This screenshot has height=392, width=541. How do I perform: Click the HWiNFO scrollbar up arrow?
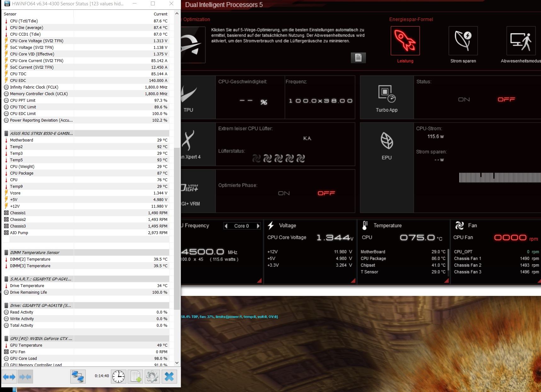(x=177, y=14)
